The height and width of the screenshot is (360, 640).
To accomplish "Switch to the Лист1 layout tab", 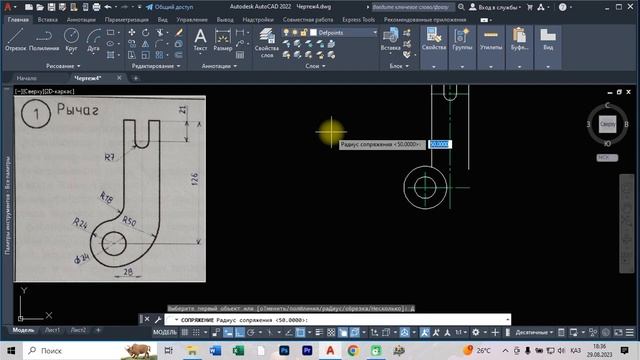I will [52, 330].
